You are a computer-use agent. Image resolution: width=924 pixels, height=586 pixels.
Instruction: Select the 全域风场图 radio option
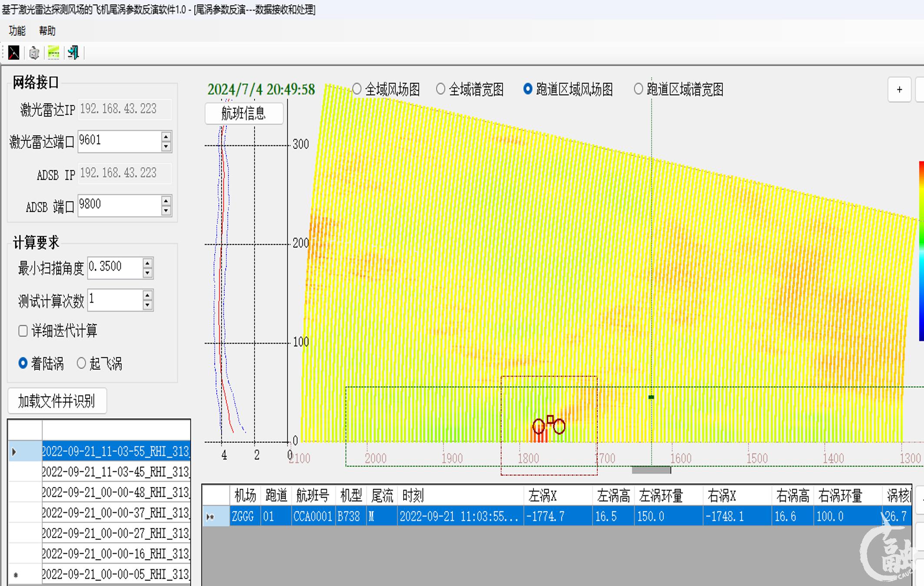click(x=357, y=89)
